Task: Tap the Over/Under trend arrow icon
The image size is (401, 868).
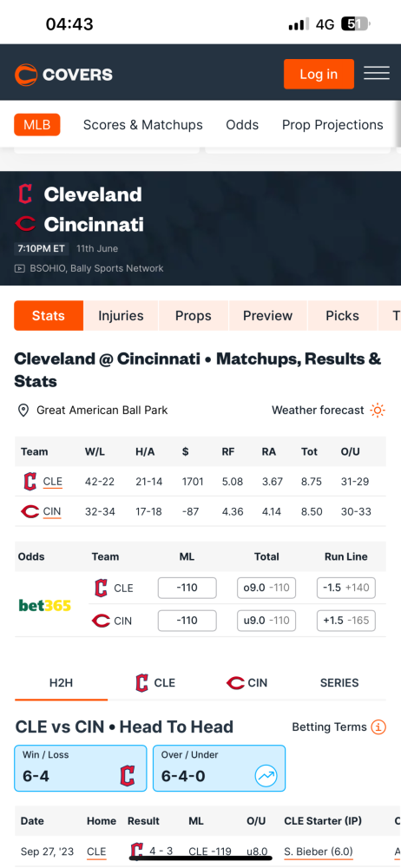Action: pyautogui.click(x=266, y=776)
